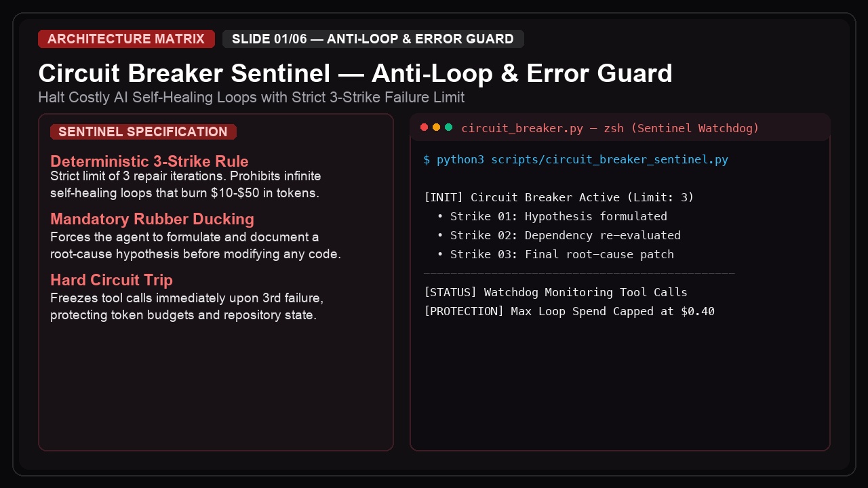868x488 pixels.
Task: Click the line "Strike 03: Final root-cause patch"
Action: coord(555,255)
